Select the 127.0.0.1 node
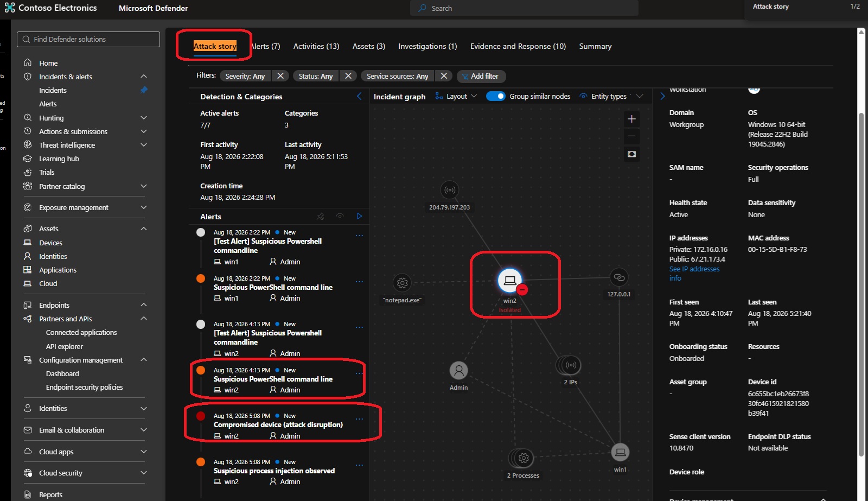 (618, 277)
